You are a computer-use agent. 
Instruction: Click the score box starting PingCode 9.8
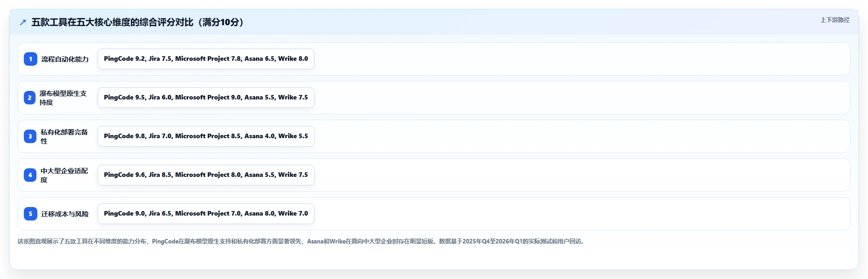point(206,136)
